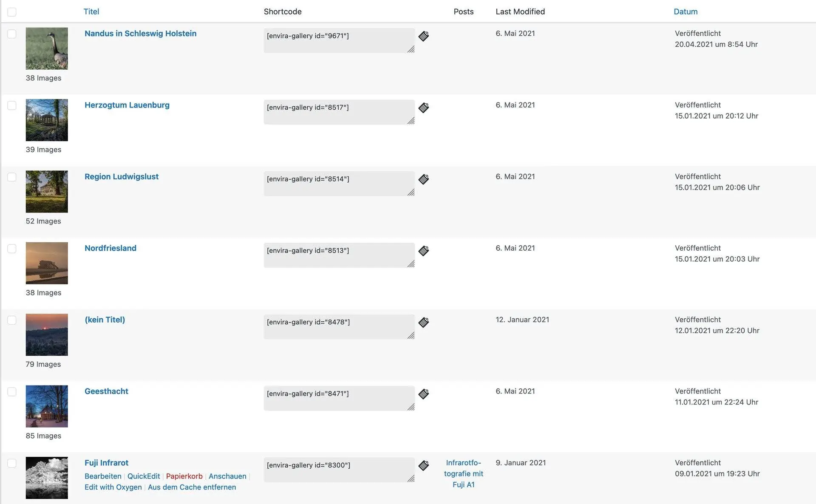Click the (kein Titel) sunset thumbnail
Viewport: 816px width, 504px height.
pos(47,334)
